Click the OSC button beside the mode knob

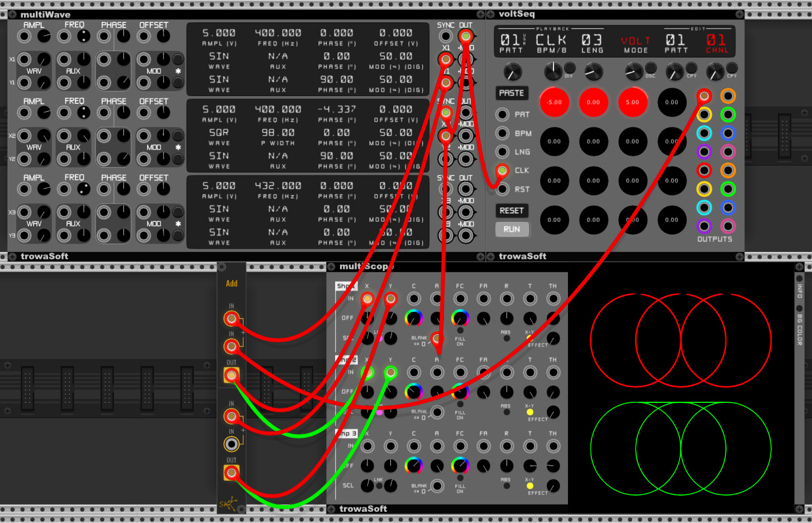[651, 69]
